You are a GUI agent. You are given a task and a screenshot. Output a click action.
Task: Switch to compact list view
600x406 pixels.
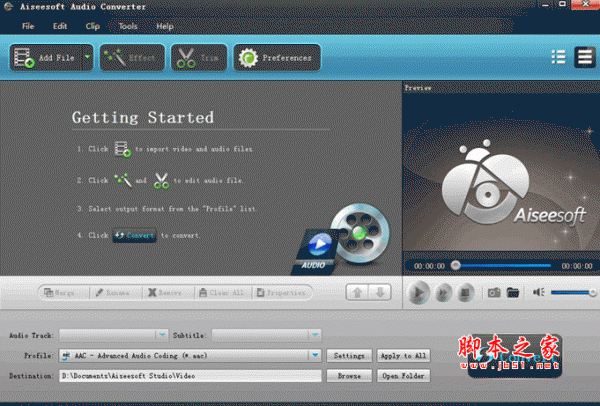click(558, 57)
